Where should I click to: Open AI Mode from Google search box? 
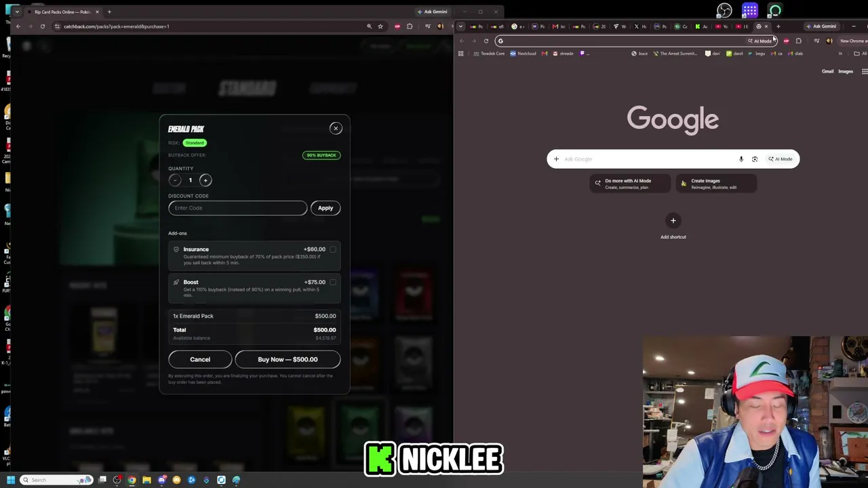781,159
